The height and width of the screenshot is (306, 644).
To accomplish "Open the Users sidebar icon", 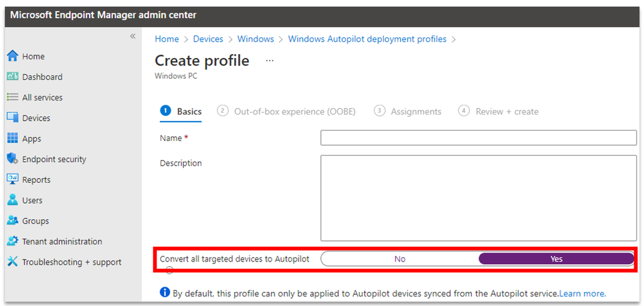I will (13, 200).
